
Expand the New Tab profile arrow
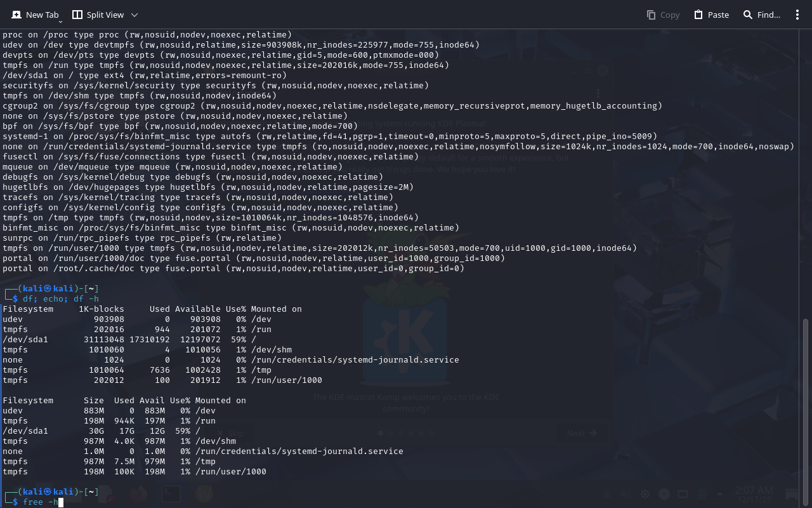coord(60,21)
